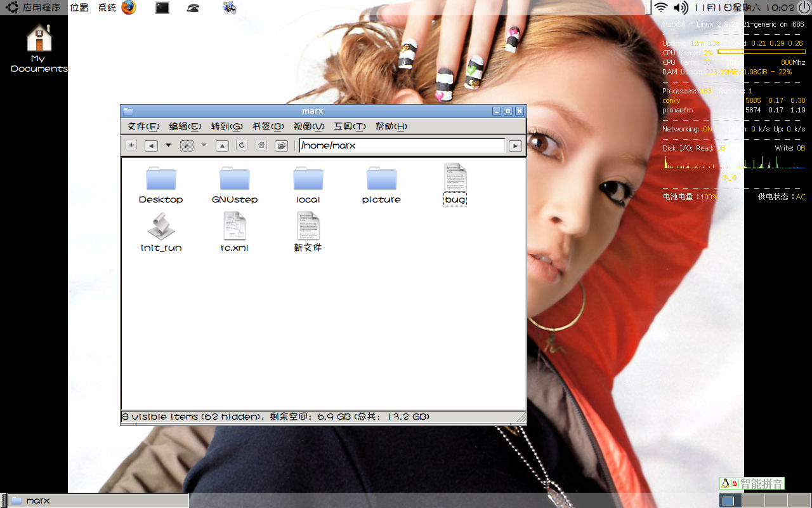Viewport: 812px width, 508px height.
Task: Select the rc.xml file
Action: [235, 232]
